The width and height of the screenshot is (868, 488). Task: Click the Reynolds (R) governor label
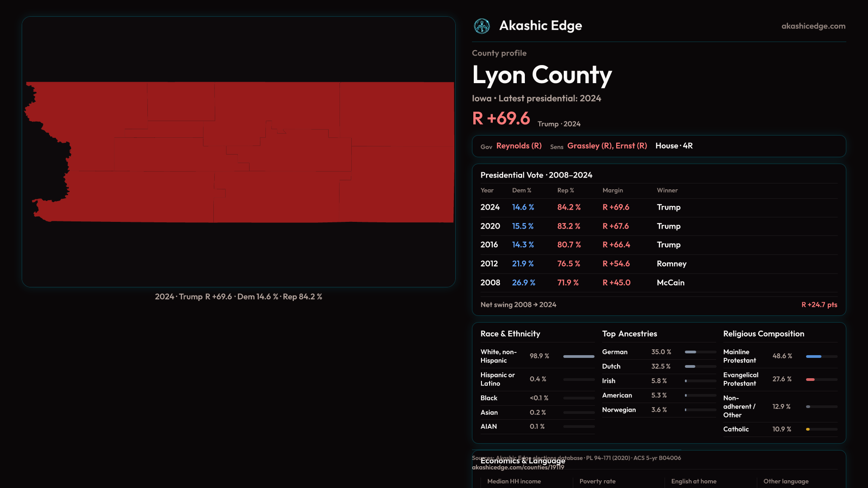519,146
